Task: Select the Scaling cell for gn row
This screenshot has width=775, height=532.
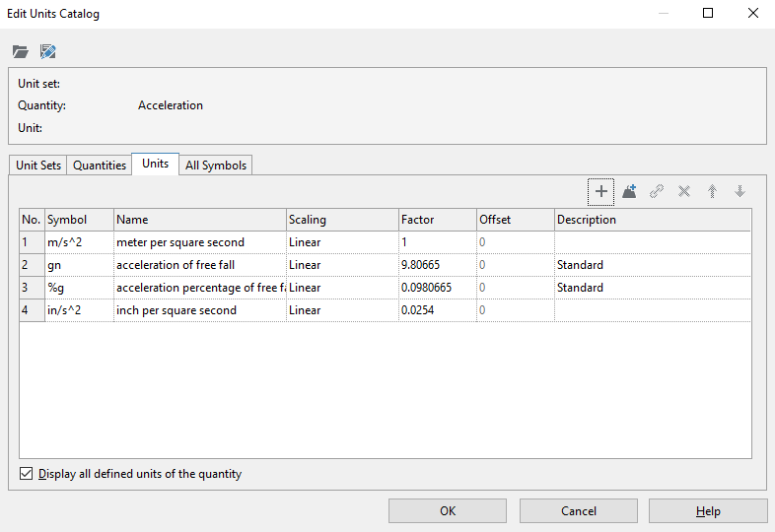Action: tap(341, 265)
